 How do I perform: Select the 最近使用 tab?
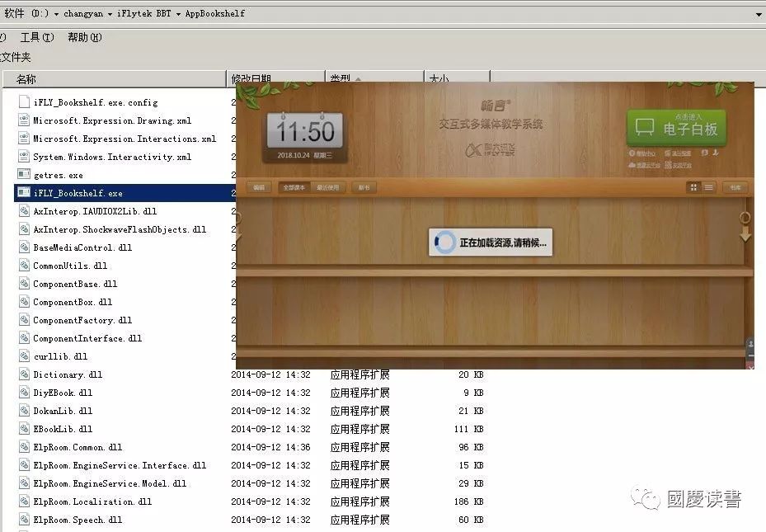click(328, 187)
